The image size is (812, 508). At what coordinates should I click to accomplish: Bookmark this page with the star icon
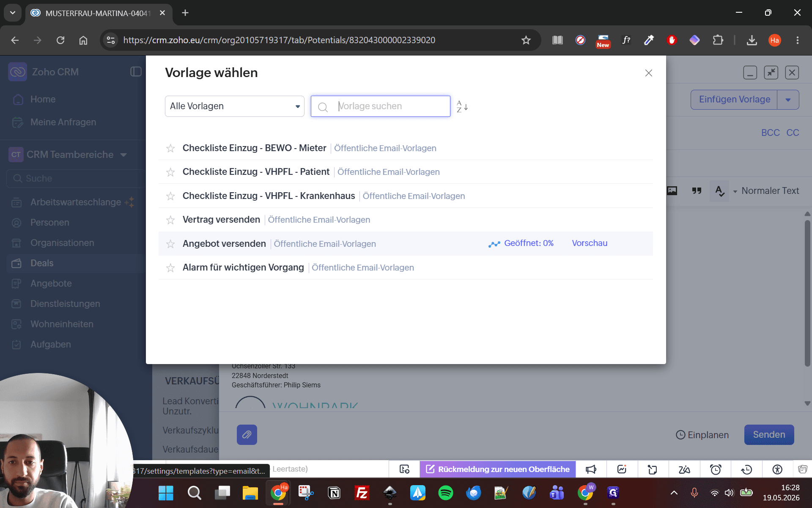526,40
